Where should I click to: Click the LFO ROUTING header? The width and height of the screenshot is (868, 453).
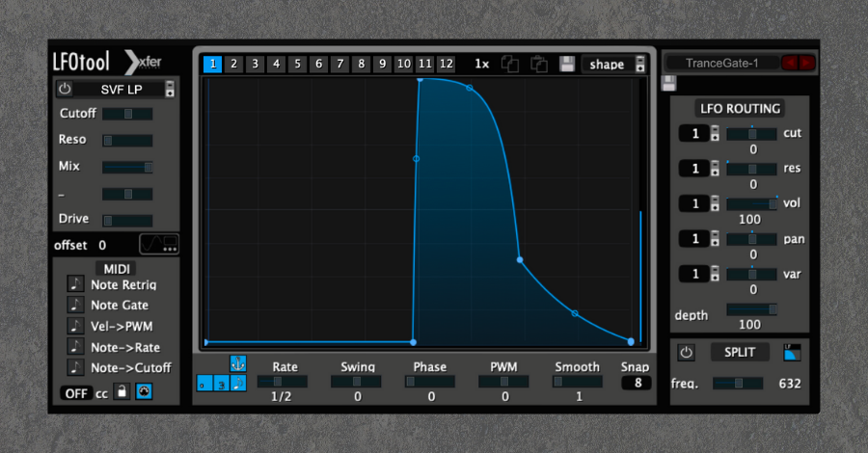[740, 108]
